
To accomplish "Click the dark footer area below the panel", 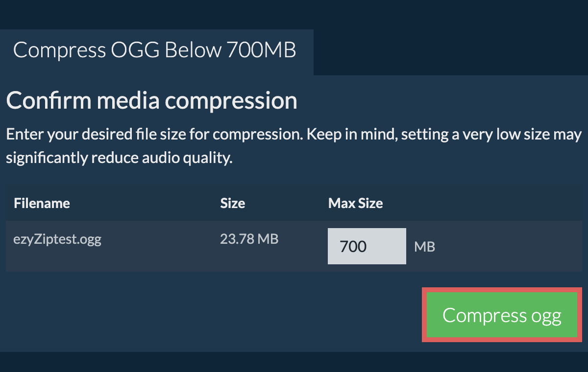I will 294,362.
